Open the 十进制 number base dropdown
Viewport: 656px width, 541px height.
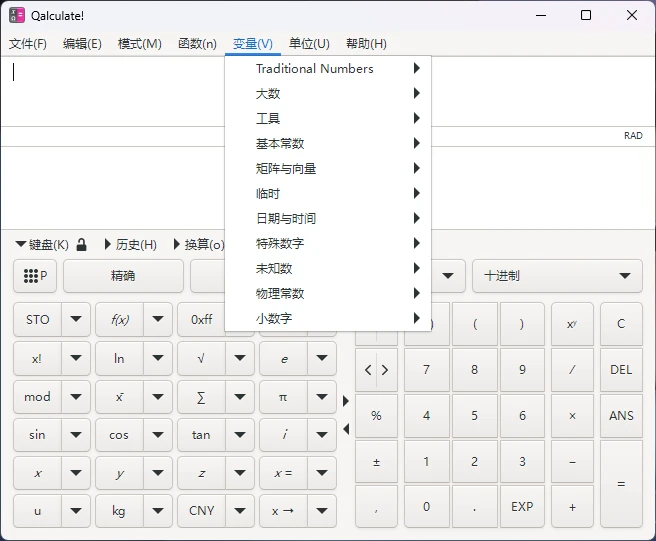click(x=557, y=276)
